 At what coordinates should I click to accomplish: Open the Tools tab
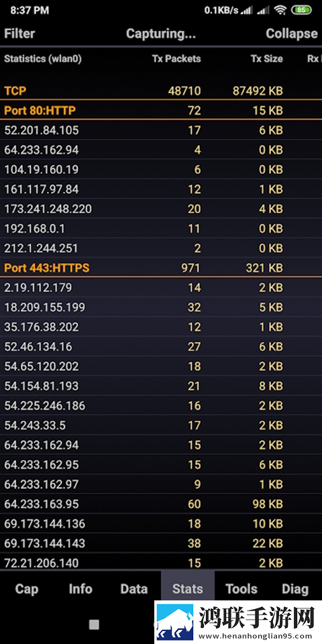tap(241, 589)
